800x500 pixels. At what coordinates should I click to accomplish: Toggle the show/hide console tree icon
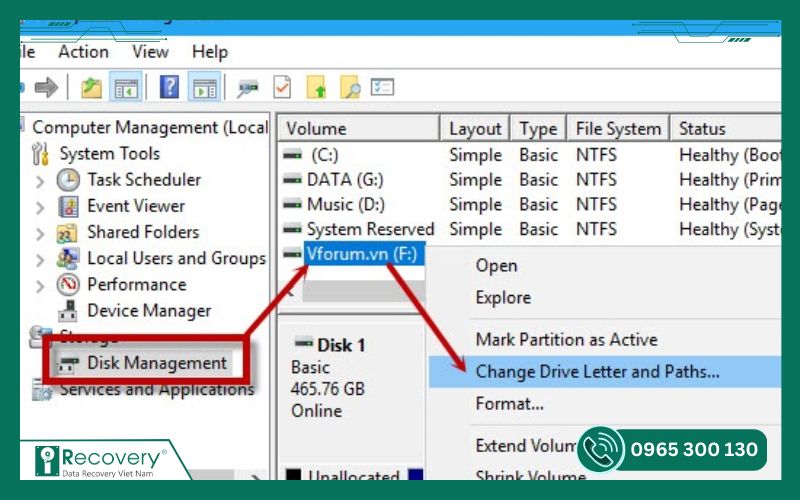tap(126, 87)
